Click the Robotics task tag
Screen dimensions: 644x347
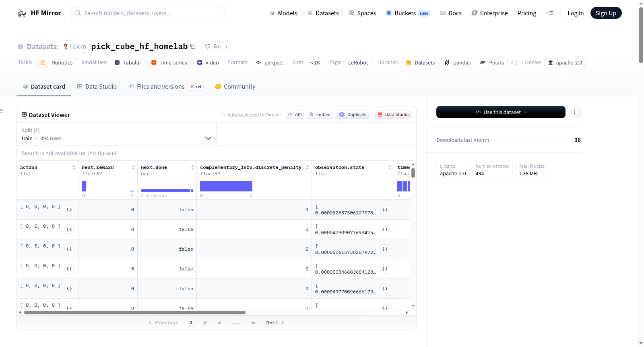56,62
